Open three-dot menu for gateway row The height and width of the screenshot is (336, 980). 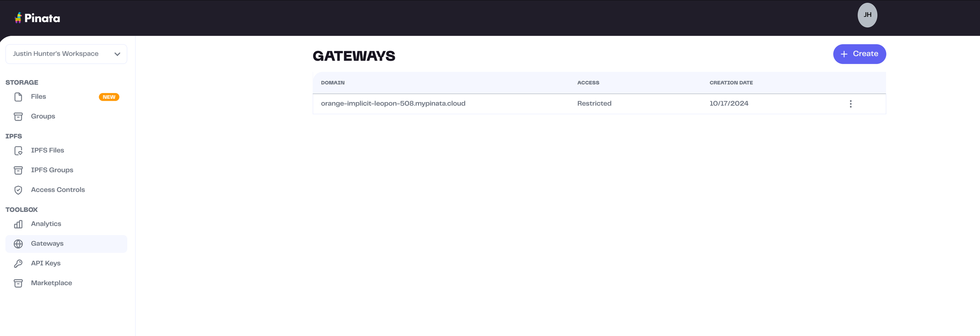[x=851, y=104]
